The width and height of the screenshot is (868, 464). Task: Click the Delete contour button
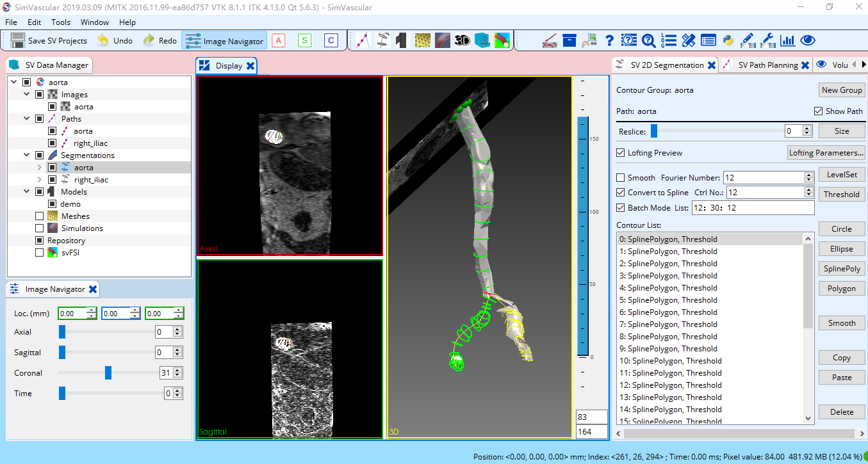click(842, 412)
